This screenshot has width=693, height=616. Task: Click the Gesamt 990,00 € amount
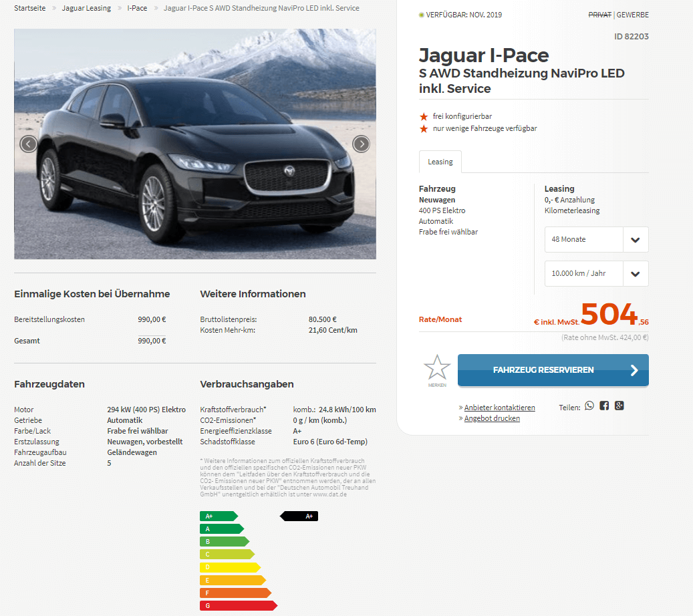[x=152, y=341]
